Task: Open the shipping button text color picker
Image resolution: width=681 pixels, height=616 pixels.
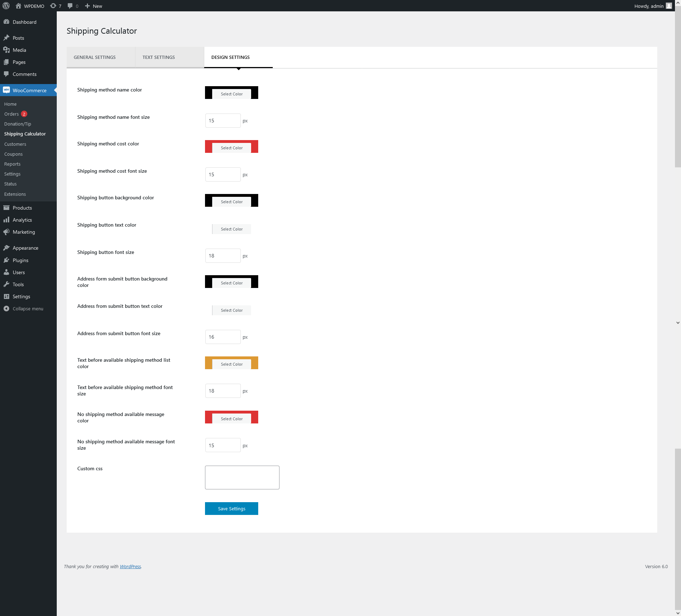Action: click(232, 229)
